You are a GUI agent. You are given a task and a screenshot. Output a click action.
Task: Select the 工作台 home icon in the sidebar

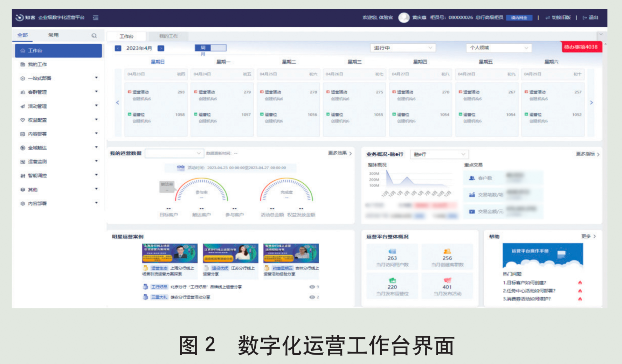pos(23,51)
